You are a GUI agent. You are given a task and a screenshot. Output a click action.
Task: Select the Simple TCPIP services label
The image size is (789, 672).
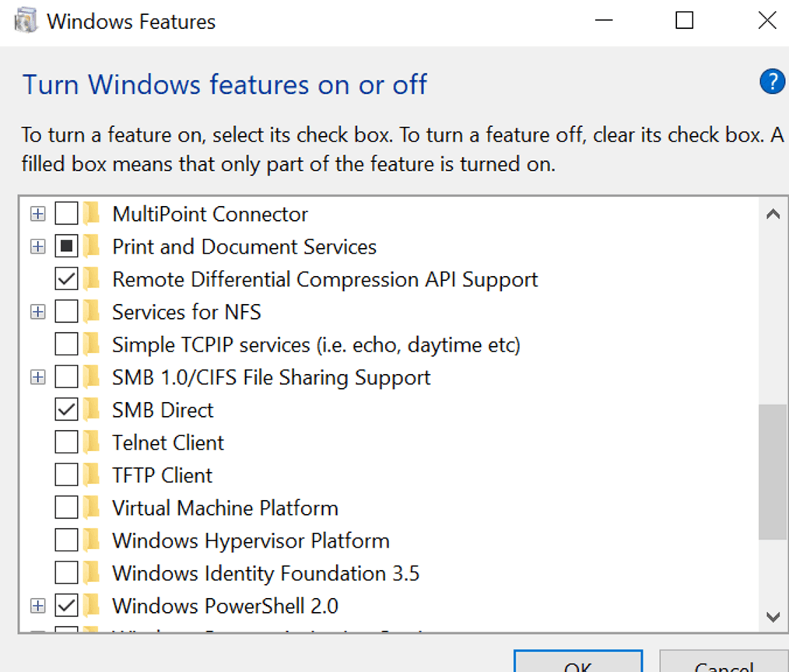pos(316,345)
